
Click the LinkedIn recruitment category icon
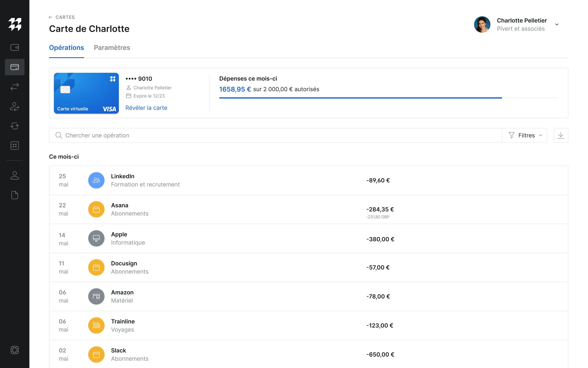[x=96, y=180]
